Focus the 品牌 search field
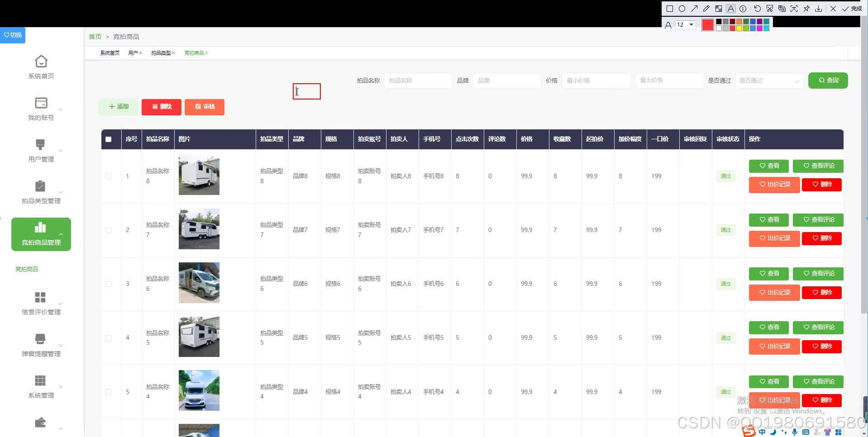The width and height of the screenshot is (868, 437). (507, 81)
